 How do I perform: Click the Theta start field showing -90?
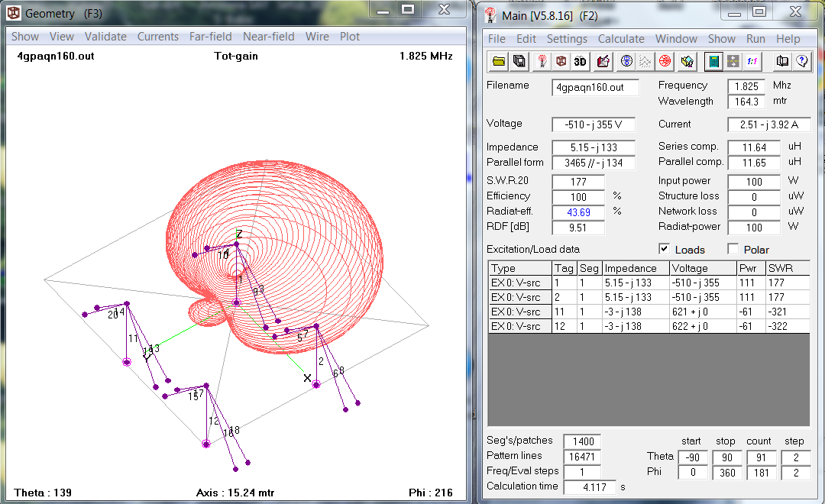692,457
